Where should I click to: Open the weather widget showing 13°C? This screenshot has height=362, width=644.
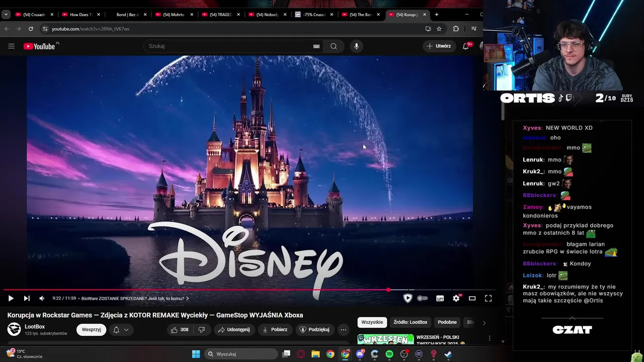coord(24,353)
